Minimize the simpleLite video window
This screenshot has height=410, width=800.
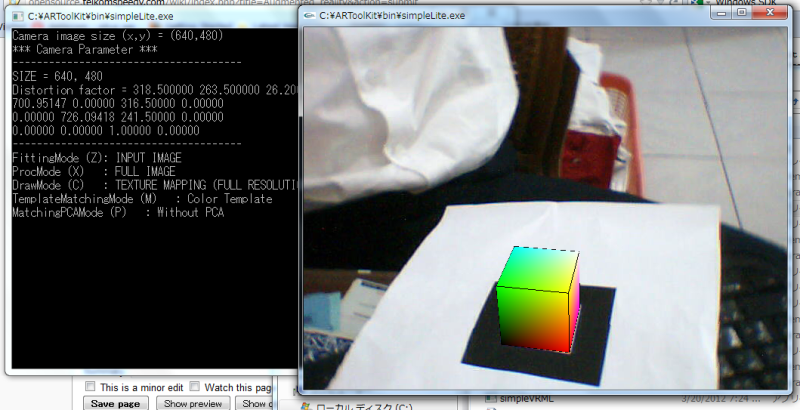[x=724, y=14]
